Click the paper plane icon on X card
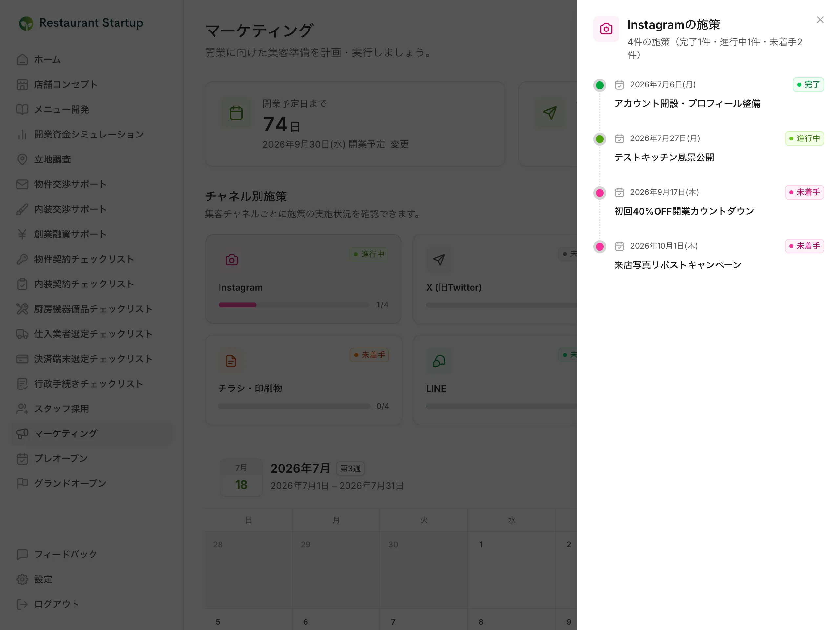 pos(439,260)
